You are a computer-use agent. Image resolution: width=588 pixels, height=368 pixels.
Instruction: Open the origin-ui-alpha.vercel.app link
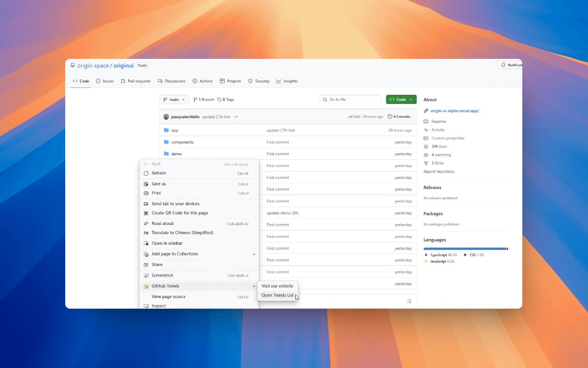[455, 111]
